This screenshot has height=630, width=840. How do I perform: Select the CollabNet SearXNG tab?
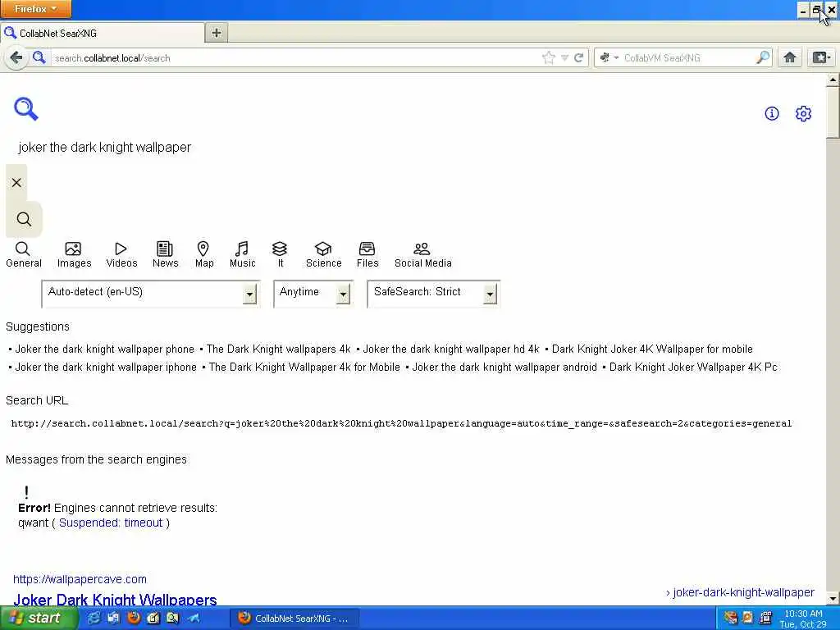[102, 33]
